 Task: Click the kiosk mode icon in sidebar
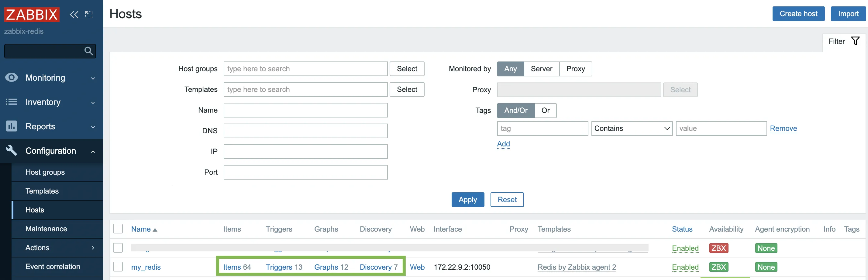pos(89,15)
